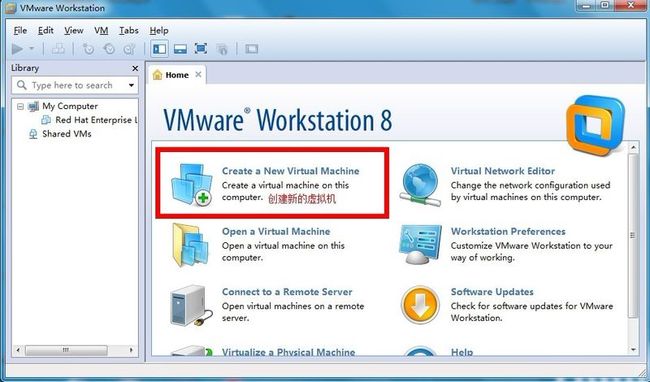The width and height of the screenshot is (650, 382).
Task: Click the home page scroll down arrow
Action: click(x=633, y=350)
